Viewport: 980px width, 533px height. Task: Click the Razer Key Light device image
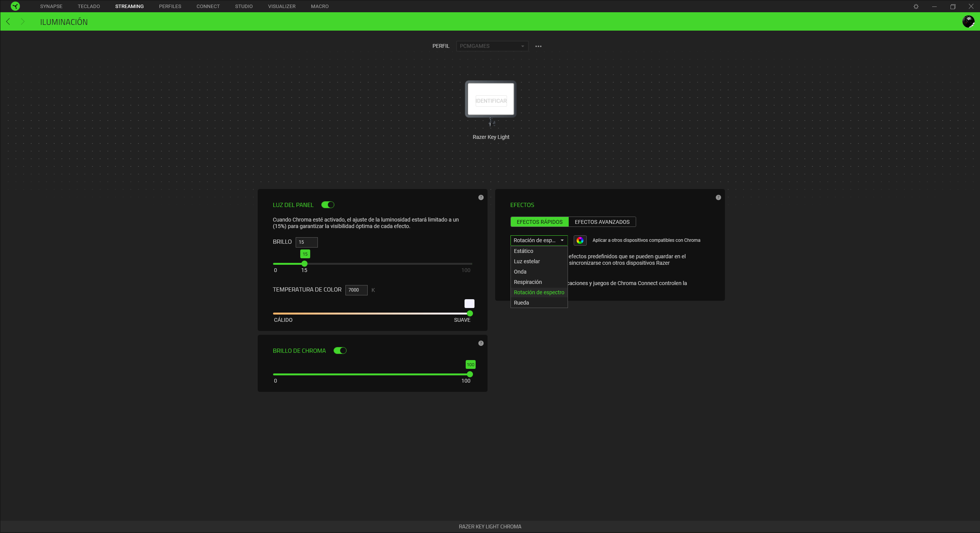tap(491, 103)
